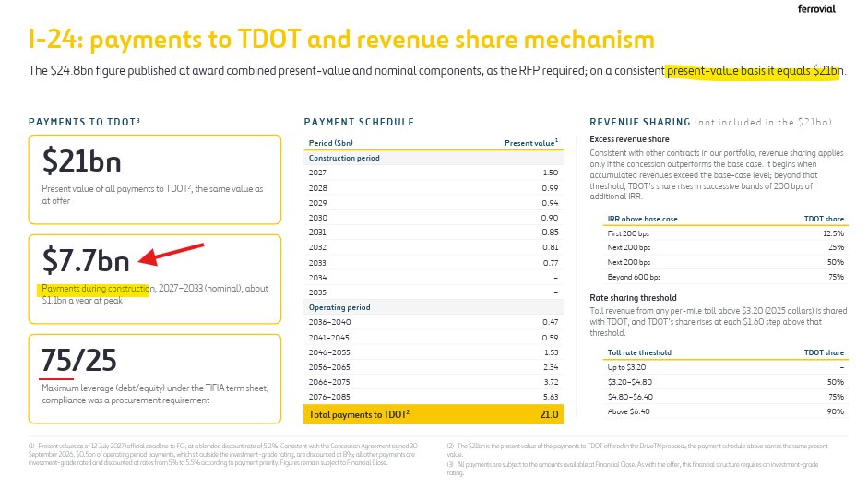Click the year 2034 in schedule
This screenshot has width=868, height=489.
coord(317,278)
